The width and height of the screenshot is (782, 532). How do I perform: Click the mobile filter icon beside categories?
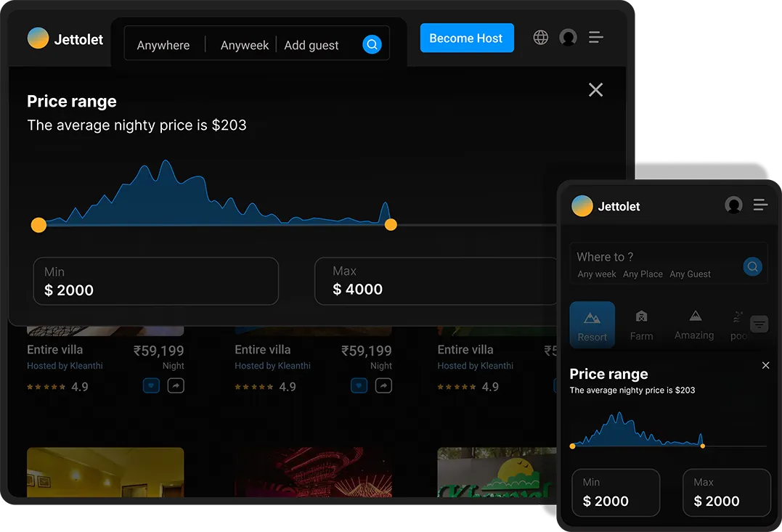click(759, 324)
